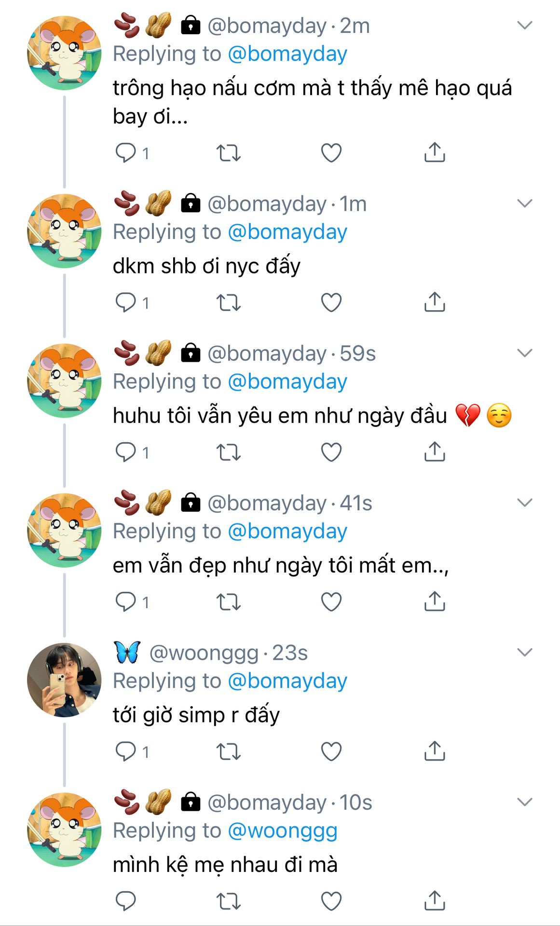
Task: Retweet the "trông hạo nấu cơm" tweet
Action: (228, 153)
